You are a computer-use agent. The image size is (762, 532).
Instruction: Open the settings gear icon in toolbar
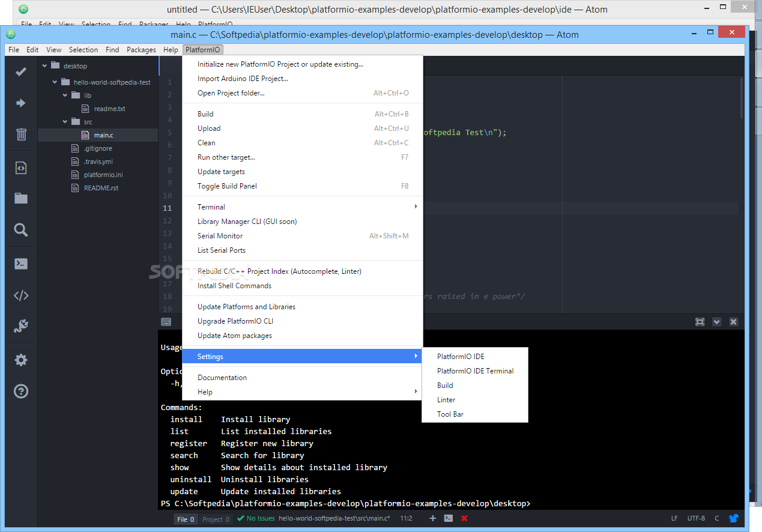pos(21,360)
